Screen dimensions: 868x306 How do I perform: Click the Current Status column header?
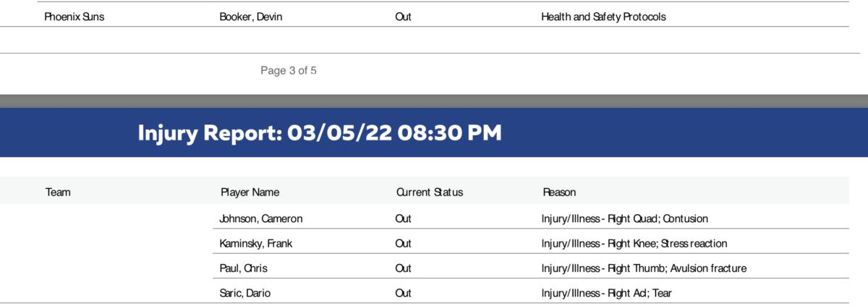(429, 192)
